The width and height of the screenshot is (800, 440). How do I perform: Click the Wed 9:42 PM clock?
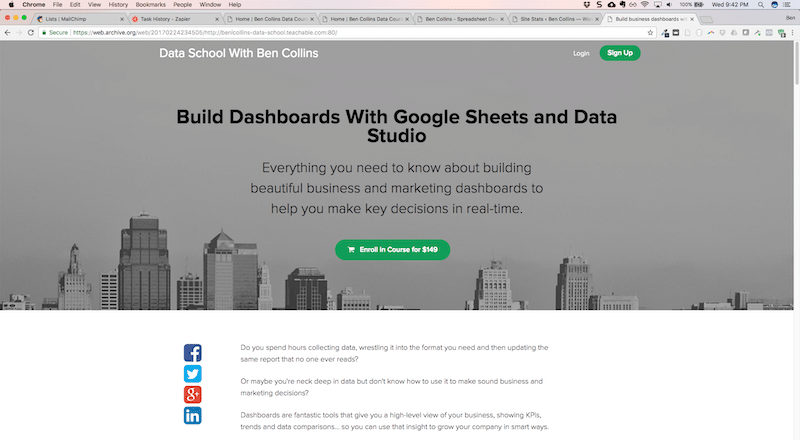tap(730, 4)
